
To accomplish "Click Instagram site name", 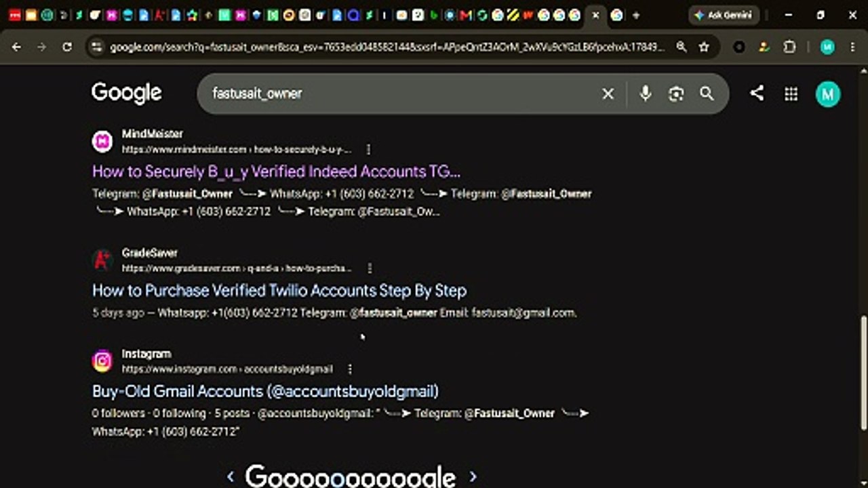I will 146,353.
